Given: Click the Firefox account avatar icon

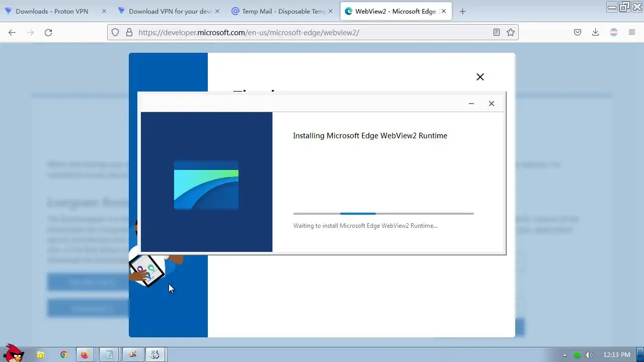Looking at the screenshot, I should pos(614,32).
